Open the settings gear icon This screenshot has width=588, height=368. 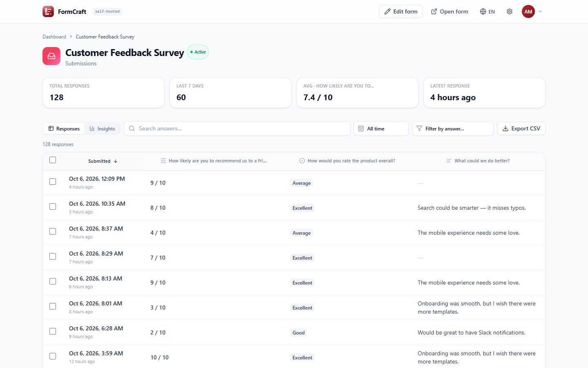pyautogui.click(x=510, y=11)
